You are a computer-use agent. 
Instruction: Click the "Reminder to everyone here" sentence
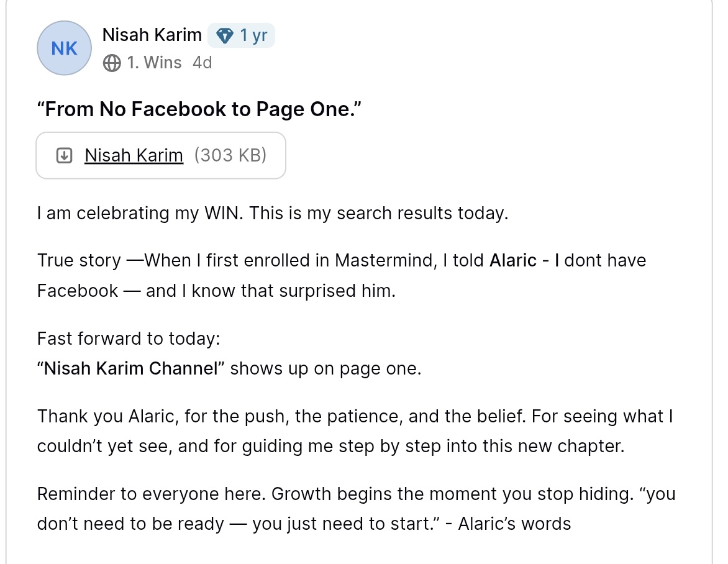(x=152, y=493)
